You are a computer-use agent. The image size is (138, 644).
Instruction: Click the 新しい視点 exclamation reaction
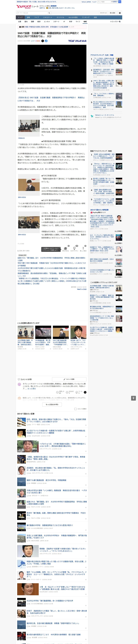pyautogui.click(x=83, y=249)
